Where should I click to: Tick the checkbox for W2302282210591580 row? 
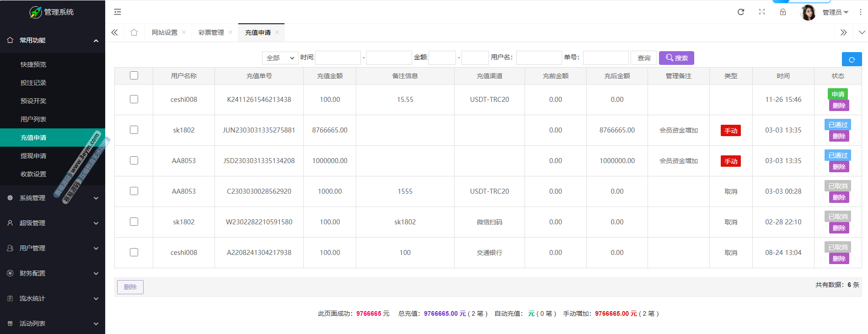[134, 222]
